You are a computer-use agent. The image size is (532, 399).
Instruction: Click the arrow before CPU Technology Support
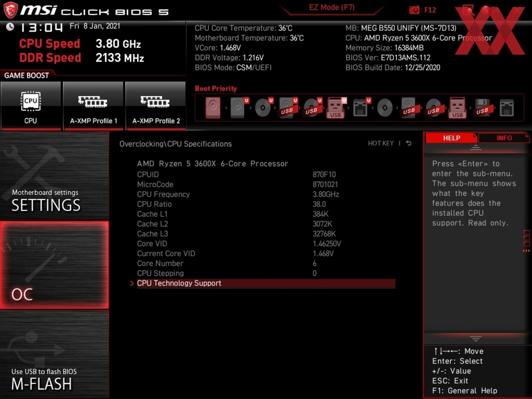(132, 283)
